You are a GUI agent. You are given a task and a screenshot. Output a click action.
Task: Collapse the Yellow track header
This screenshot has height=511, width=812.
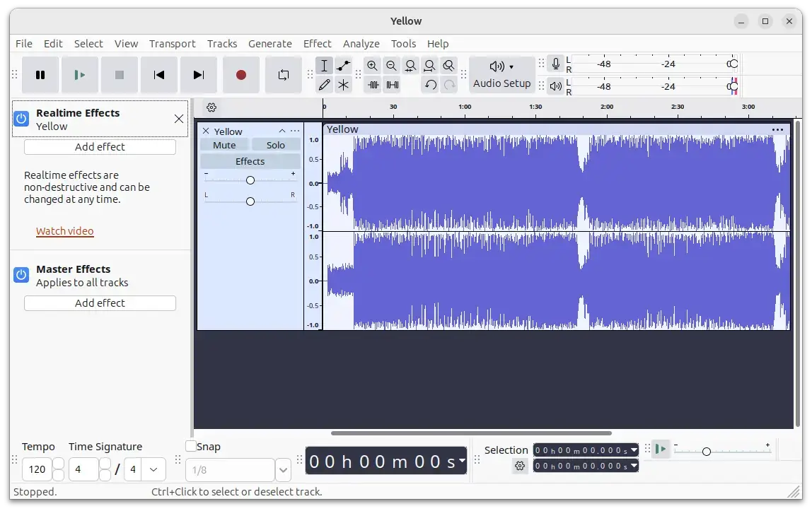pos(282,131)
